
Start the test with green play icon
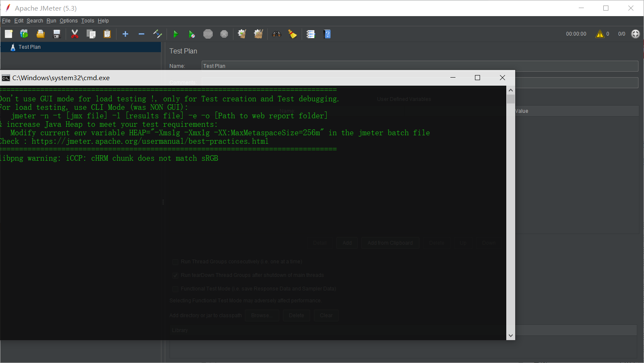pyautogui.click(x=175, y=34)
